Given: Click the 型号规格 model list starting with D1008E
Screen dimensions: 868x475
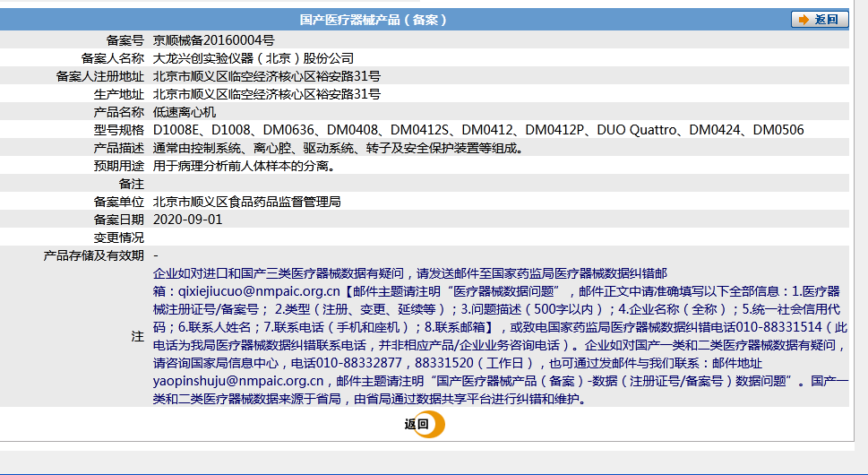Looking at the screenshot, I should coord(478,130).
